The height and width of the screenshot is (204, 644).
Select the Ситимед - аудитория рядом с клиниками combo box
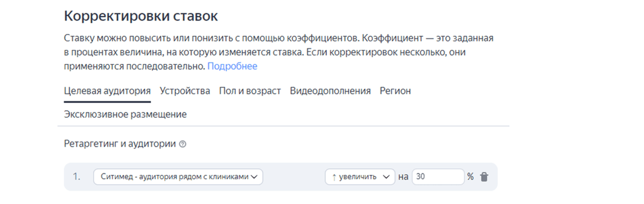pos(174,177)
